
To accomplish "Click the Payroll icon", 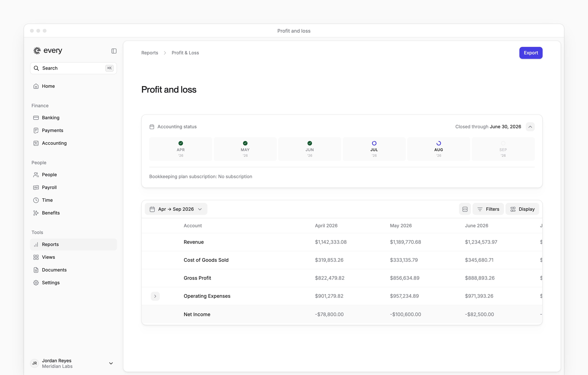I will coord(36,187).
